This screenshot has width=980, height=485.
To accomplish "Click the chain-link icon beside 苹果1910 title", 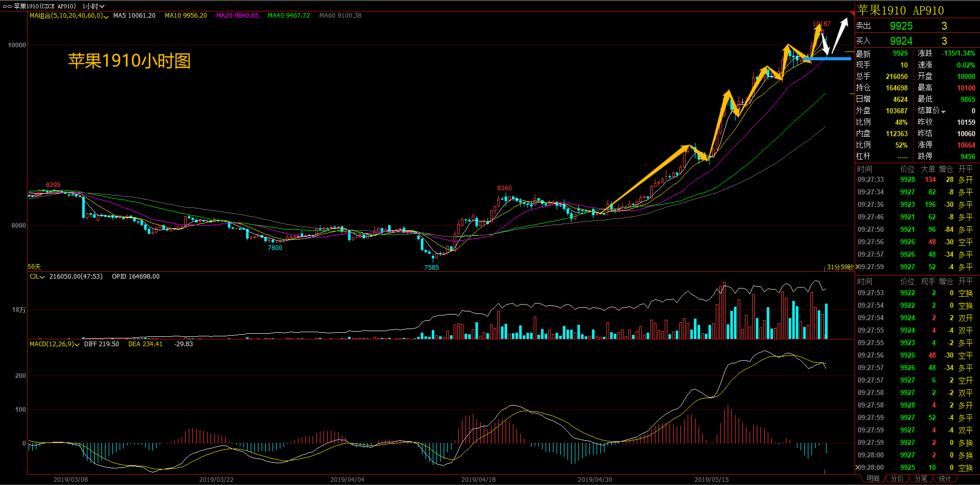I will [x=7, y=6].
